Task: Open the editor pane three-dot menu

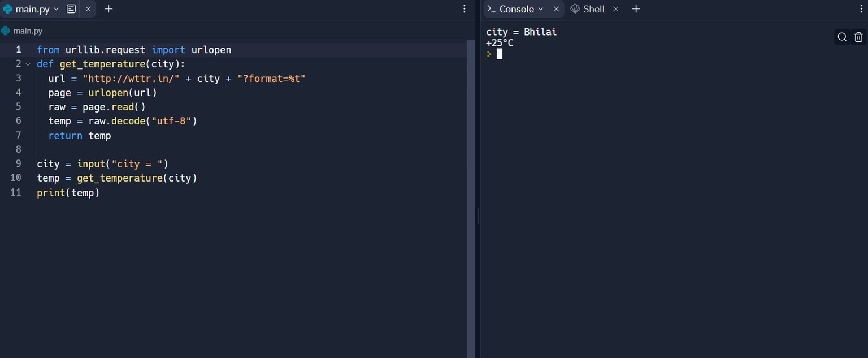Action: point(465,9)
